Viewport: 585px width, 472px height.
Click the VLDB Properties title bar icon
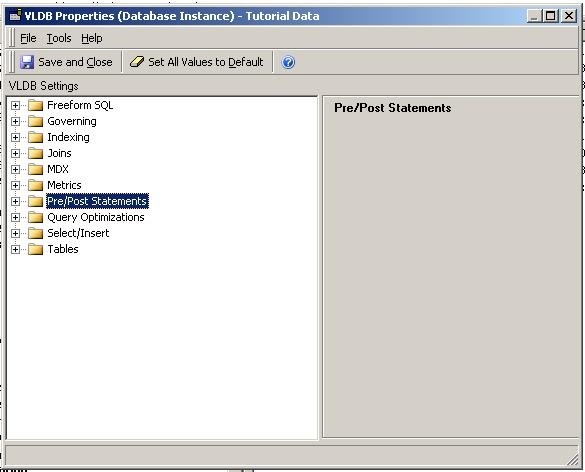pos(15,16)
